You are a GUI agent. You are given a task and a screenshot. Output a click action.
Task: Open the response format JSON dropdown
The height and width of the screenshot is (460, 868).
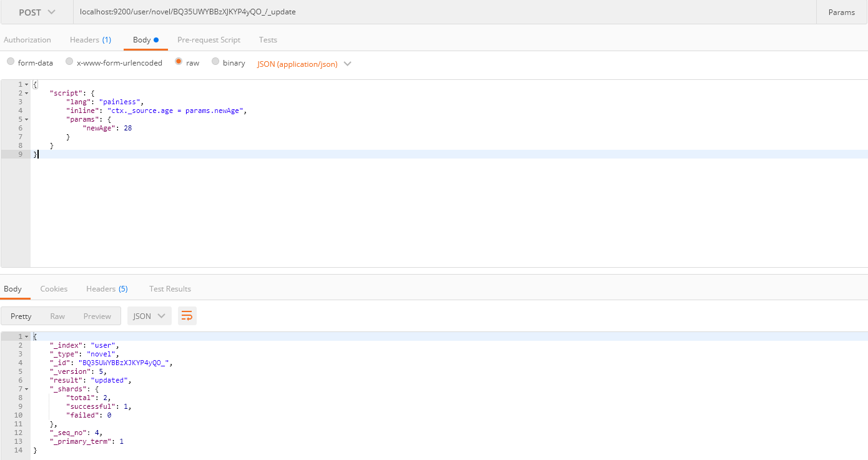[149, 316]
